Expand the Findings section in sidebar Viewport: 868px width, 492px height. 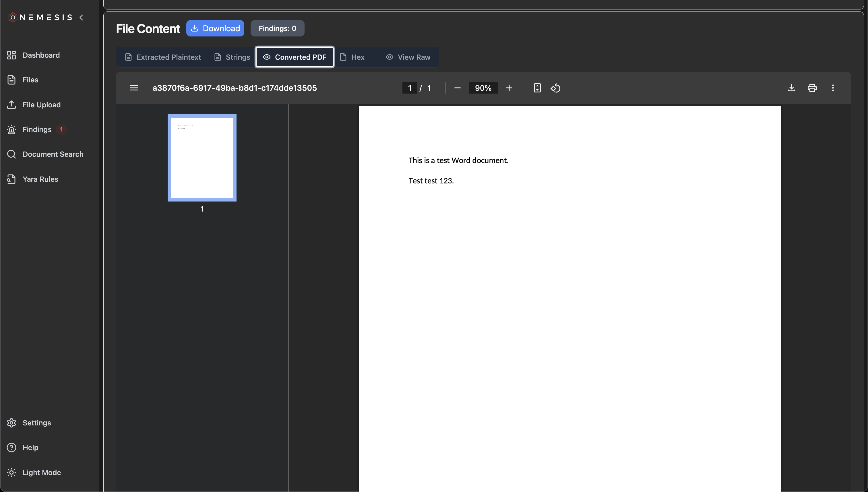point(37,129)
